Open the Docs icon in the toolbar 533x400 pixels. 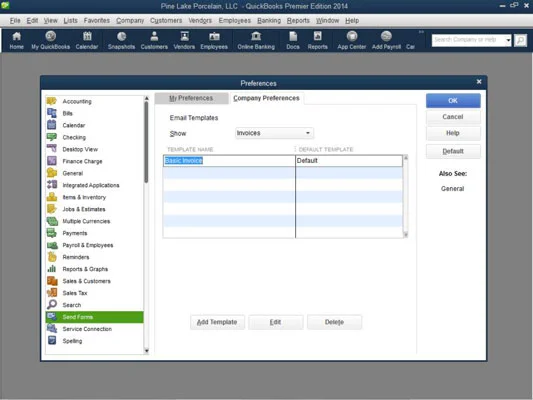(x=293, y=40)
